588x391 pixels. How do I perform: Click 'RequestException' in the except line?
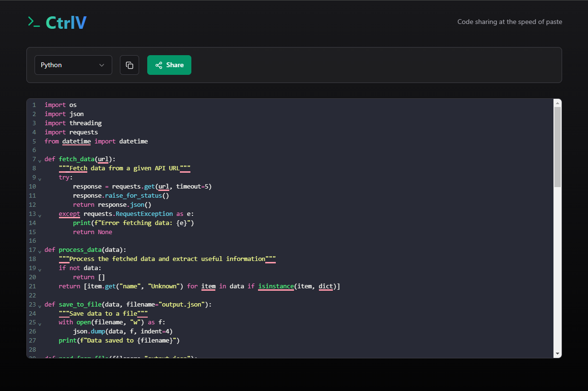[x=144, y=214]
